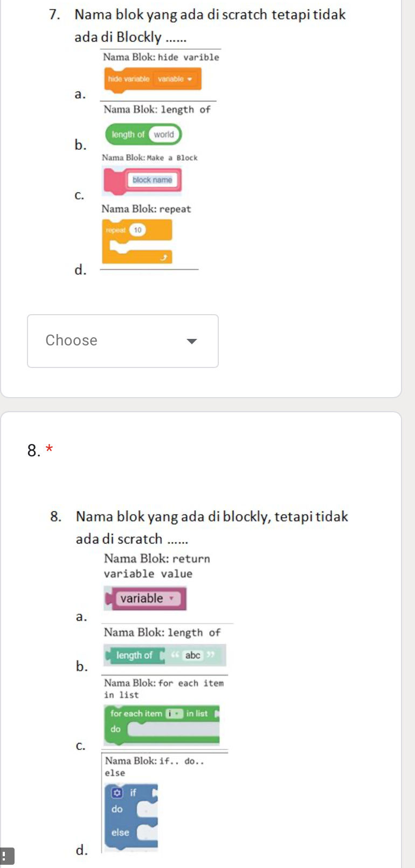Open the Choose dropdown for question 7
Screen dimensions: 415x868
click(x=122, y=341)
